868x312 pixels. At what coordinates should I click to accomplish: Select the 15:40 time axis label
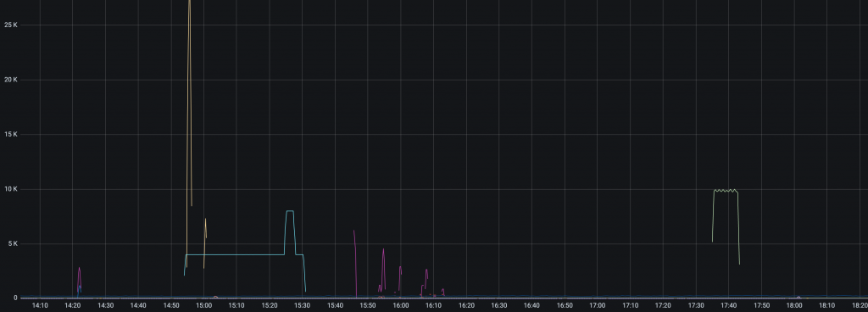point(335,305)
